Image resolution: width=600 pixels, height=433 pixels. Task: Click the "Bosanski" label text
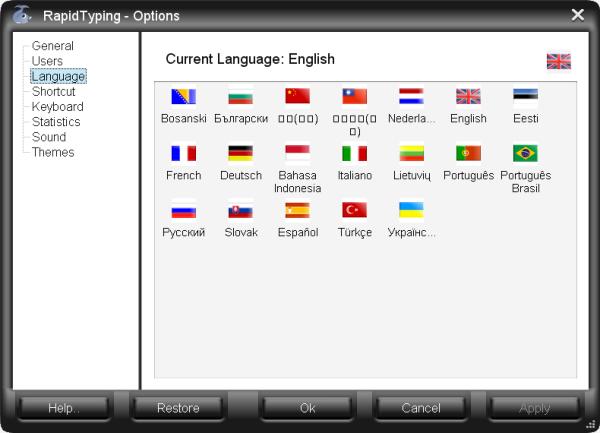pos(184,119)
